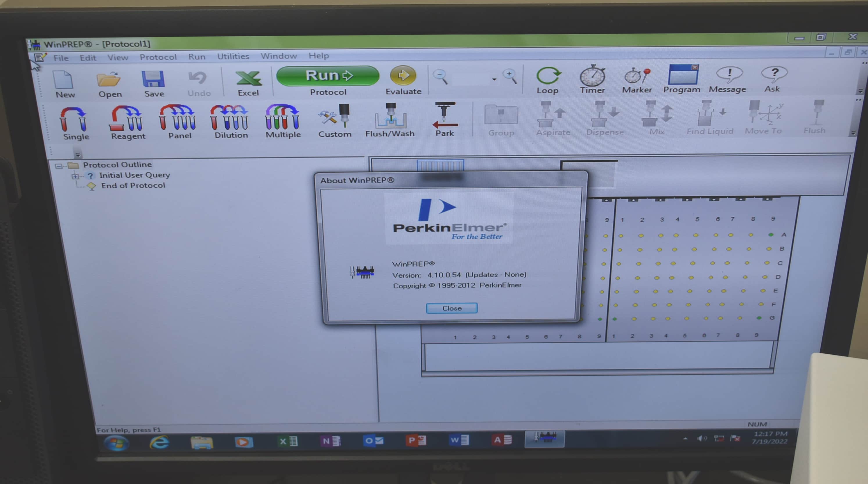Screen dimensions: 868x484
Task: Zoom out with the minus magnifier
Action: (x=440, y=77)
